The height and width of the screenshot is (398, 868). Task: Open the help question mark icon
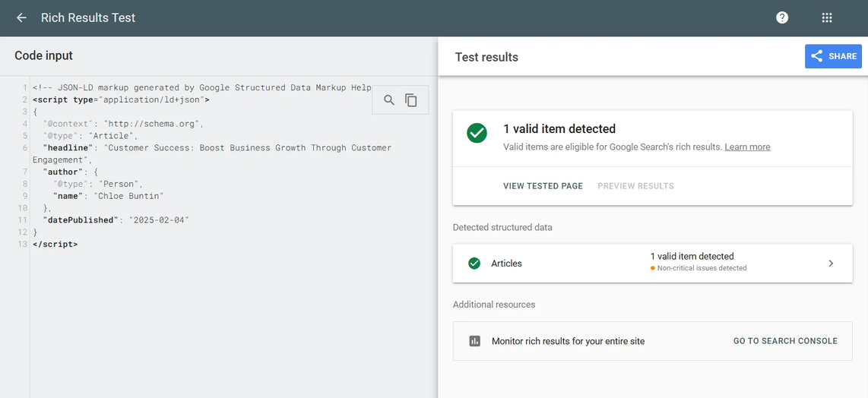[x=781, y=17]
